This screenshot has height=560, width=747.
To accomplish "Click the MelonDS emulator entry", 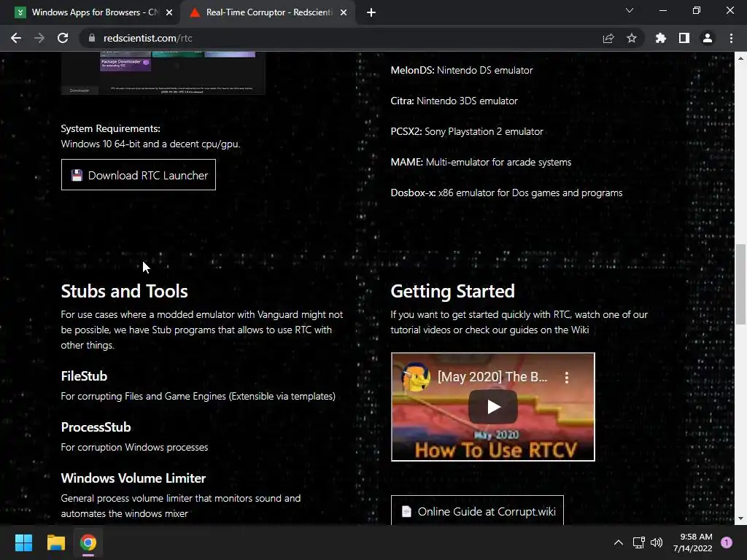I will (462, 70).
